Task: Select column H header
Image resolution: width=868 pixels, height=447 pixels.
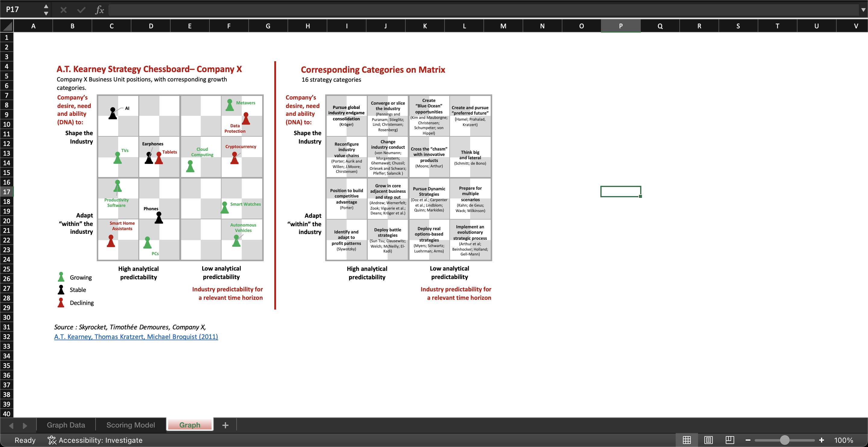Action: click(x=307, y=26)
